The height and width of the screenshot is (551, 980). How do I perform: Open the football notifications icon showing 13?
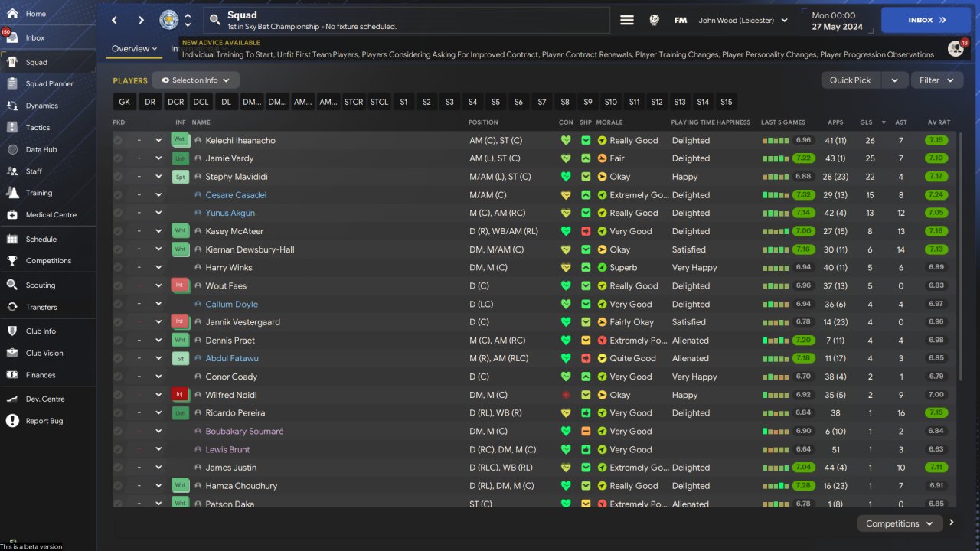pos(956,48)
